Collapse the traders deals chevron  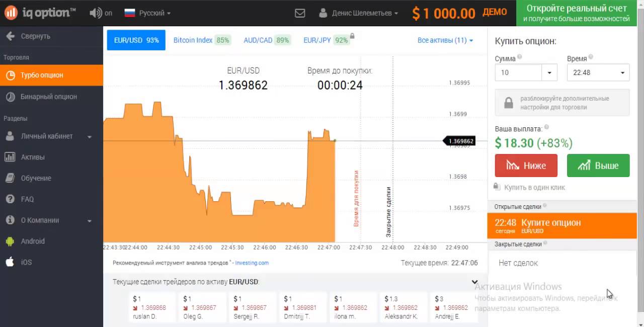(x=474, y=282)
